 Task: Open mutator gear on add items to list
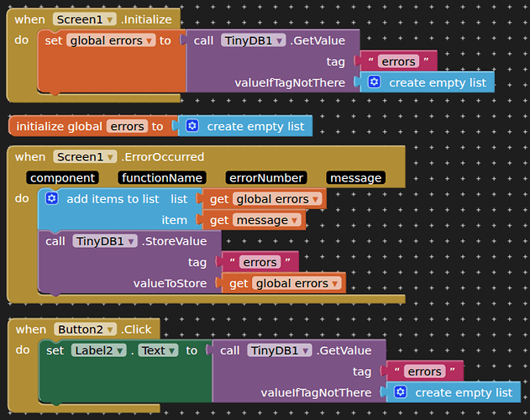pyautogui.click(x=52, y=198)
